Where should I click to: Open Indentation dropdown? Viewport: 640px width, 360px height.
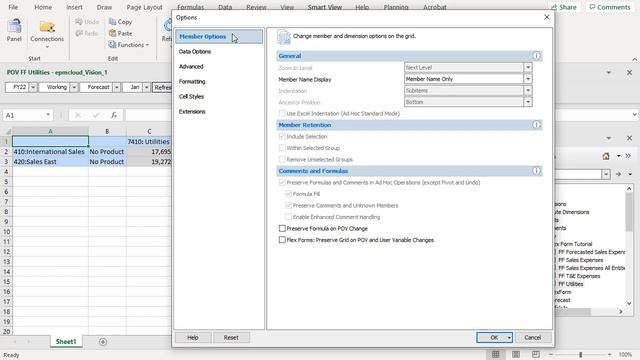tap(528, 90)
